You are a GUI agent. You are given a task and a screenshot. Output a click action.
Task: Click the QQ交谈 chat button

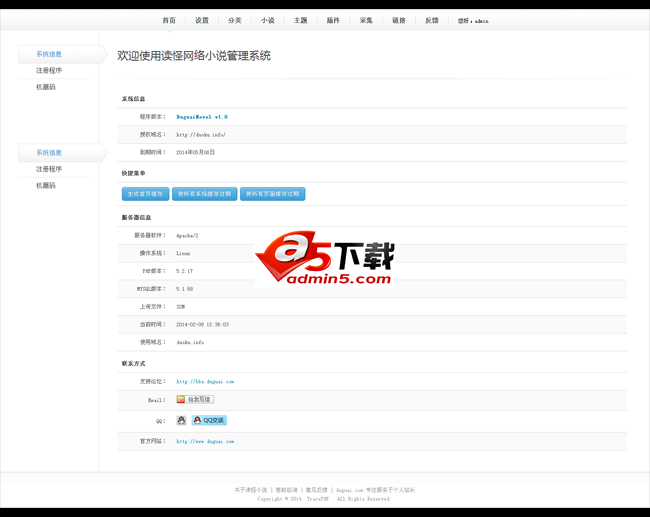coord(209,420)
